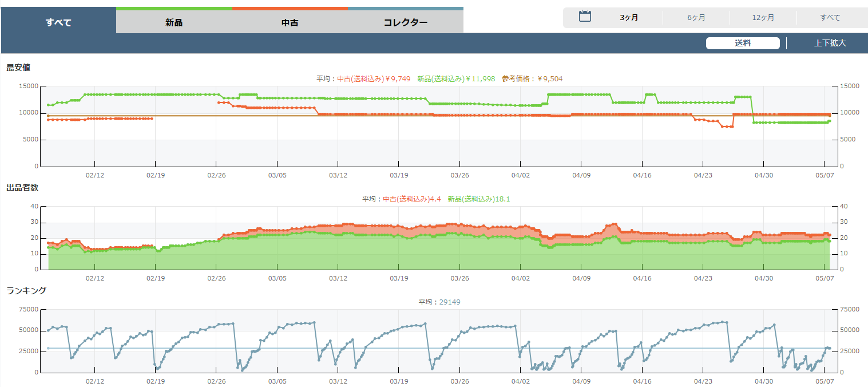Choose the 6ヶ月 time range
868x387 pixels.
(x=696, y=18)
